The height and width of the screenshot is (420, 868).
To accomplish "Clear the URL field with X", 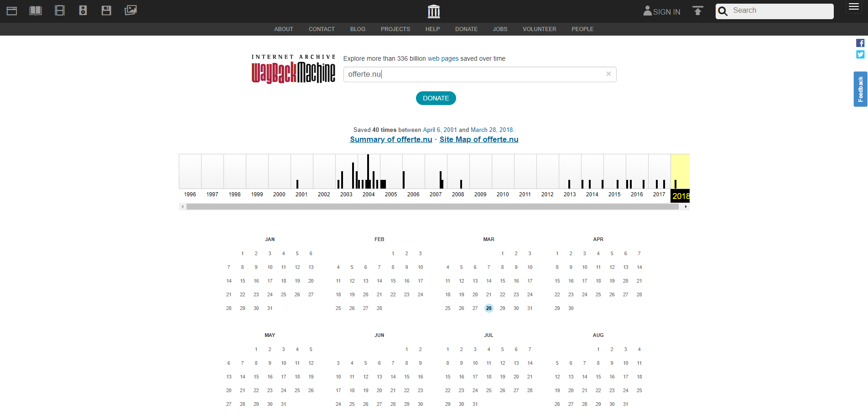I will coord(608,74).
